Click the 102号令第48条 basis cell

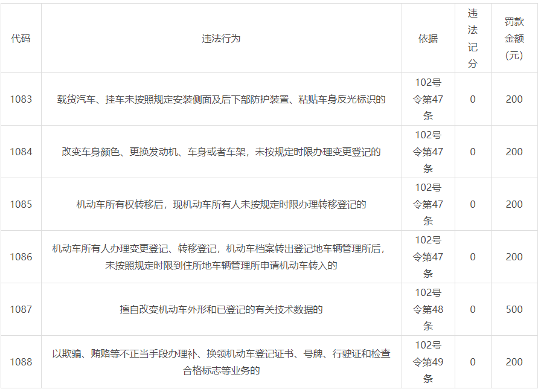pos(428,309)
